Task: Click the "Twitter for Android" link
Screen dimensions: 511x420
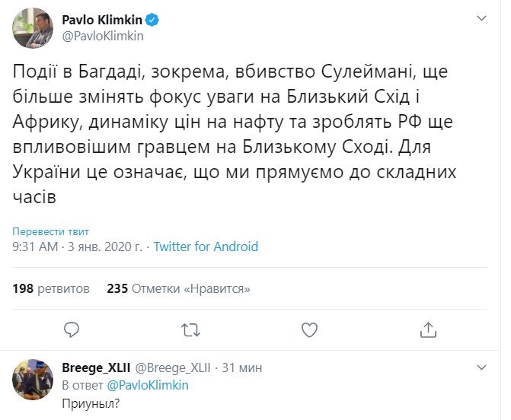Action: [206, 247]
